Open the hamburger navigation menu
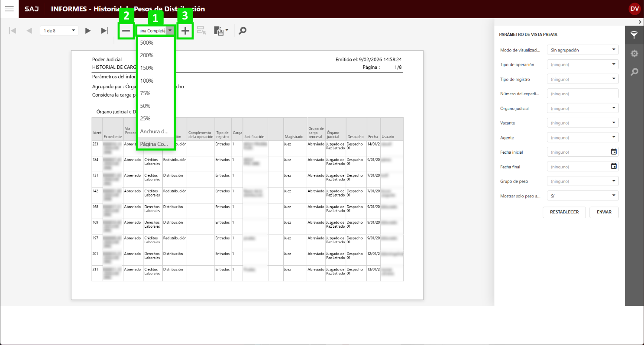Screen dimensions: 644x345 [x=9, y=9]
